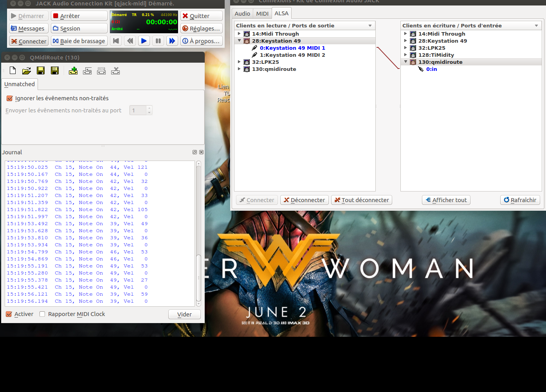Expand 32:LPK25 in input ports list
The height and width of the screenshot is (392, 546).
coord(405,48)
